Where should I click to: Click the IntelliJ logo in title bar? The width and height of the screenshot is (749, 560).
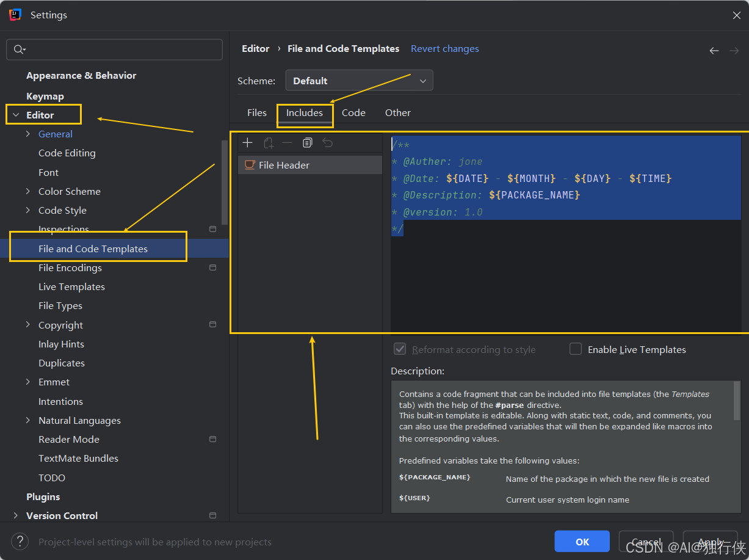coord(16,15)
